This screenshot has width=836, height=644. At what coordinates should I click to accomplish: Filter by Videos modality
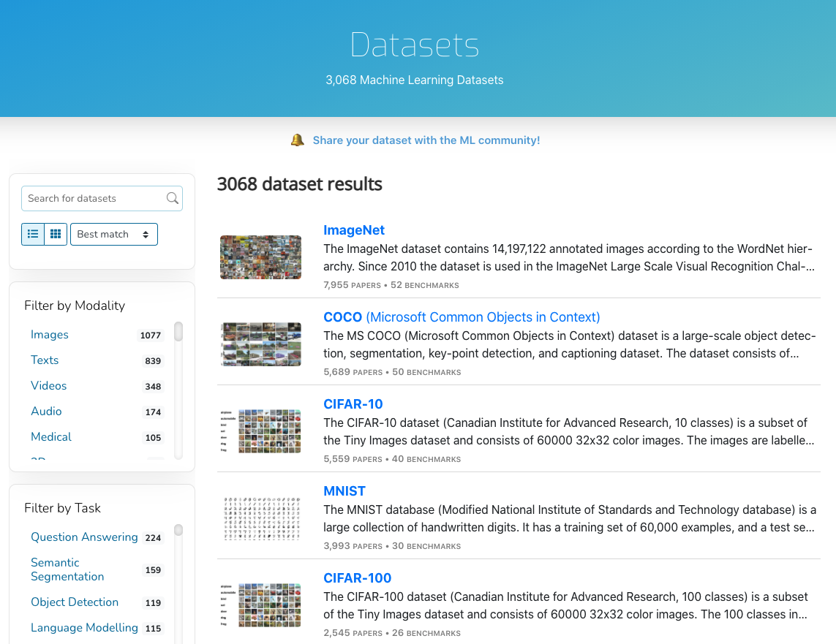click(48, 386)
